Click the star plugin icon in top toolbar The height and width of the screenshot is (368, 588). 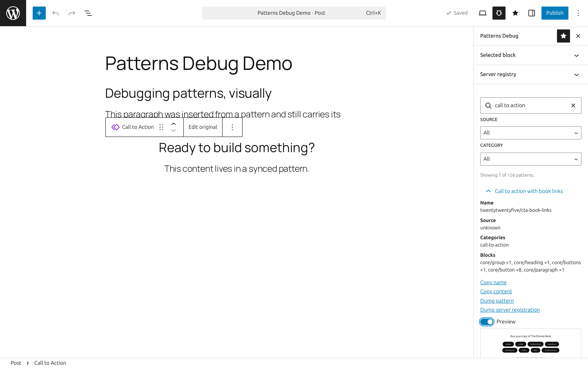515,13
